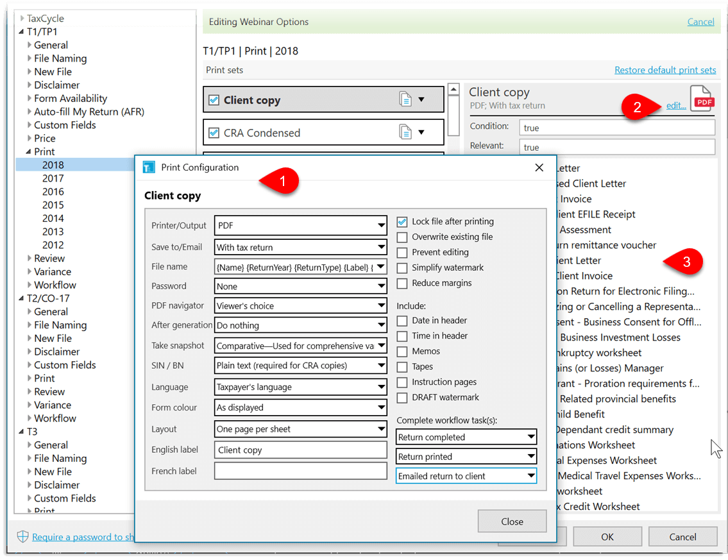Enable Simplify watermark checkbox
The height and width of the screenshot is (560, 728).
tap(402, 268)
